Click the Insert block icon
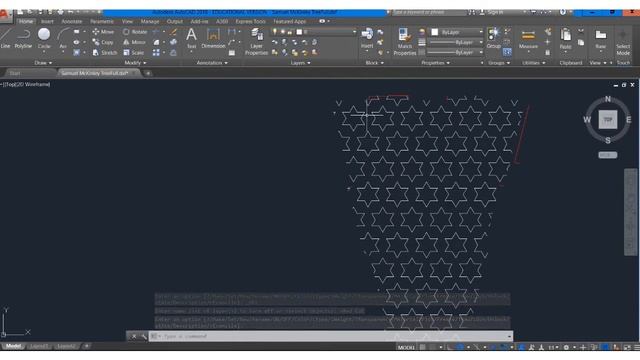The height and width of the screenshot is (360, 640). tap(367, 39)
